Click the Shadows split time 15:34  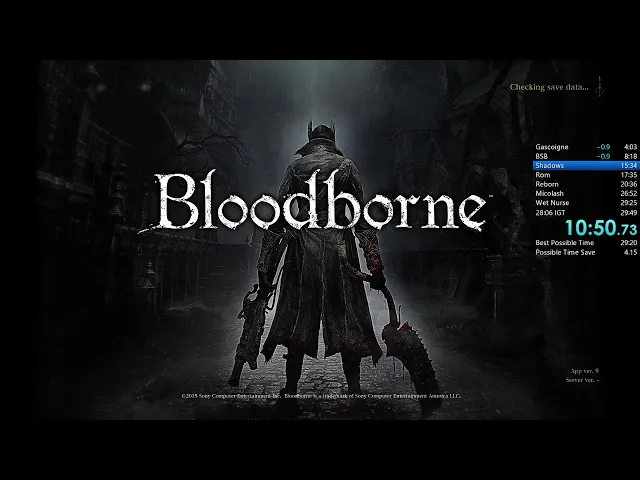[x=629, y=166]
